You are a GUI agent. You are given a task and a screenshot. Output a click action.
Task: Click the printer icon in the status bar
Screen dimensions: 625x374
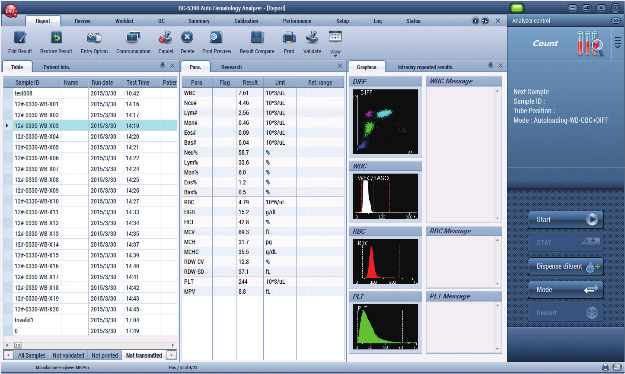(605, 367)
